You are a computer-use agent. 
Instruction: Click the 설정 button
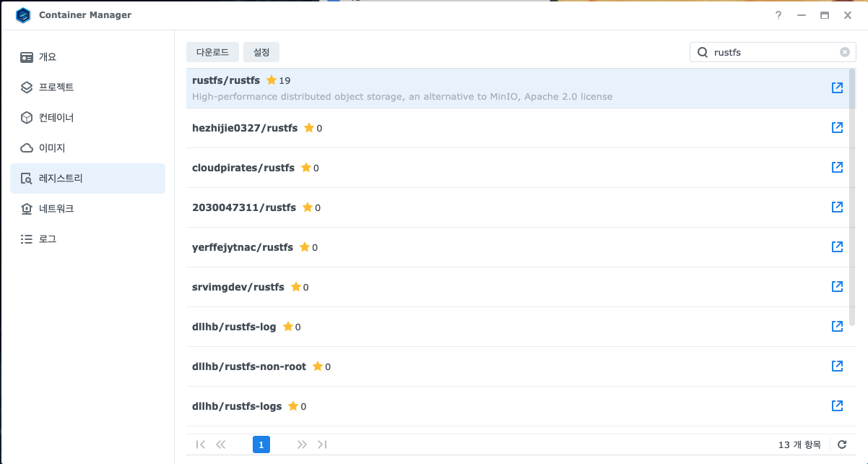click(261, 52)
